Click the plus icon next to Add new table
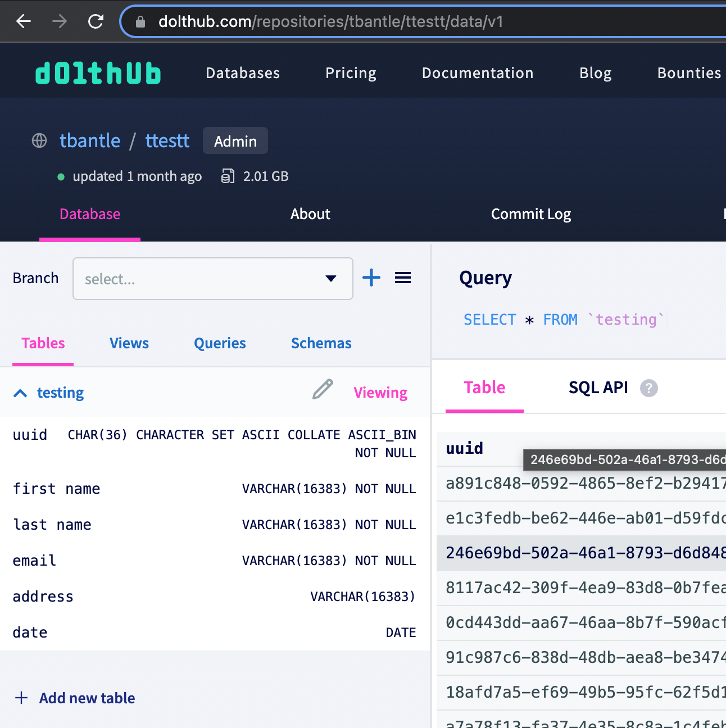 [21, 698]
